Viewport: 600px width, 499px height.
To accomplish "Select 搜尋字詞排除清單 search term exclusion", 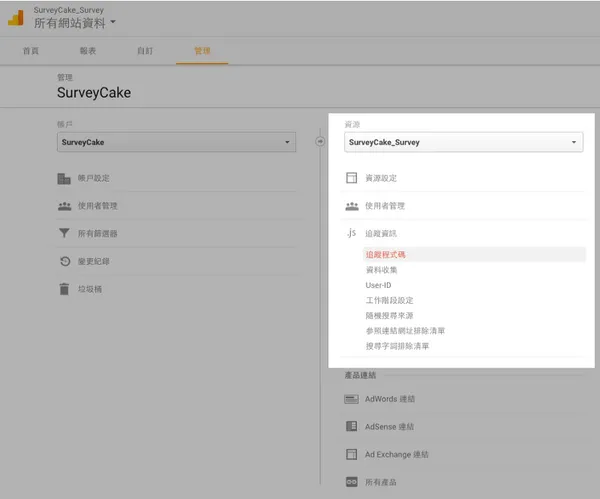I will [x=397, y=346].
